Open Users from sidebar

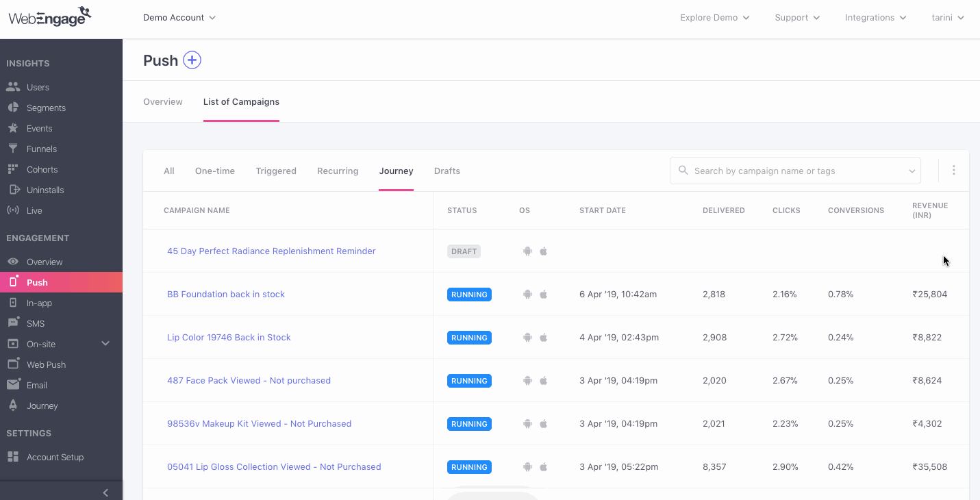tap(38, 87)
